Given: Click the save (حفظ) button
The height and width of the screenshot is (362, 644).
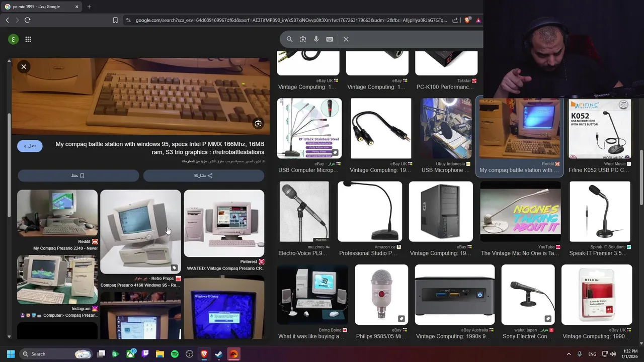Looking at the screenshot, I should 78,175.
